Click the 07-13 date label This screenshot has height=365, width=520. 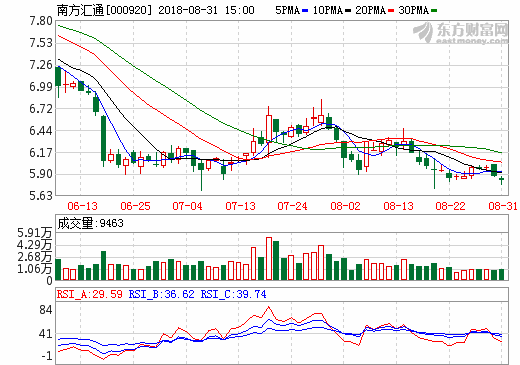[x=240, y=206]
